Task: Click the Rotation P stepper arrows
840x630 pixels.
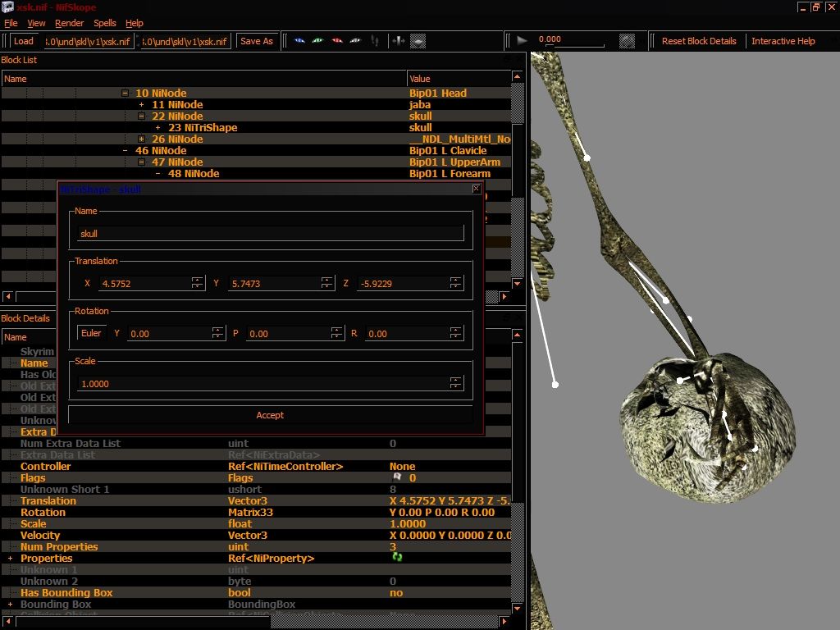Action: pyautogui.click(x=336, y=333)
